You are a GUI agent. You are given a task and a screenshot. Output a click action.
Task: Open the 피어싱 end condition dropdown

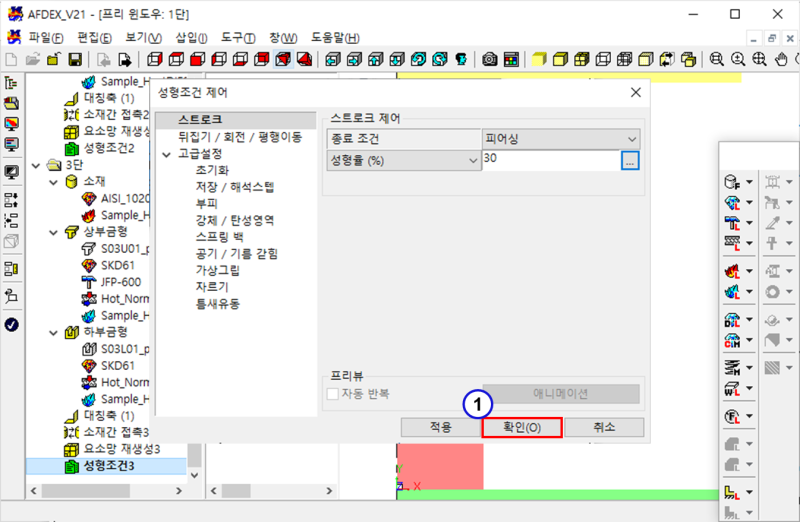(559, 138)
